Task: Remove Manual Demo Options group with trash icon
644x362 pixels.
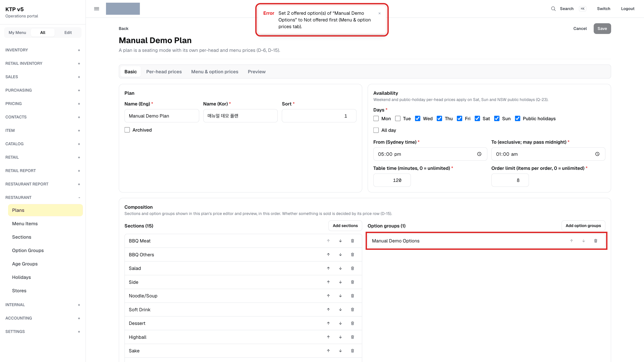Action: (x=595, y=241)
